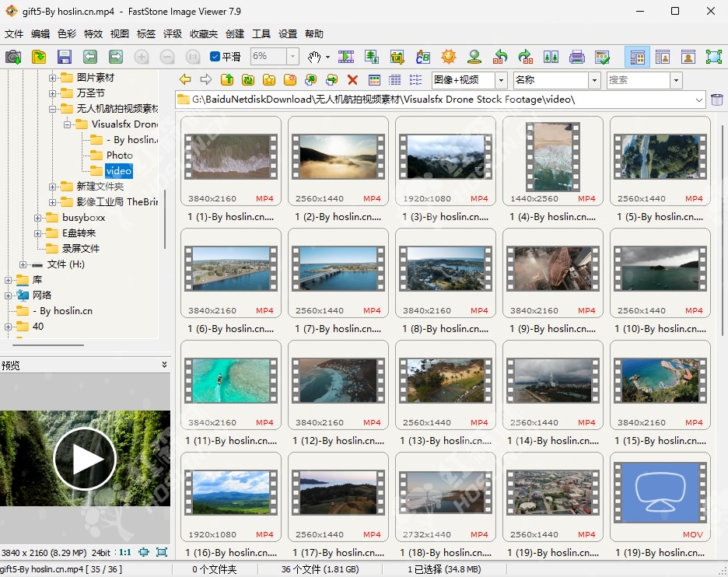Open the 收藏夹 menu
This screenshot has width=728, height=577.
click(x=203, y=33)
